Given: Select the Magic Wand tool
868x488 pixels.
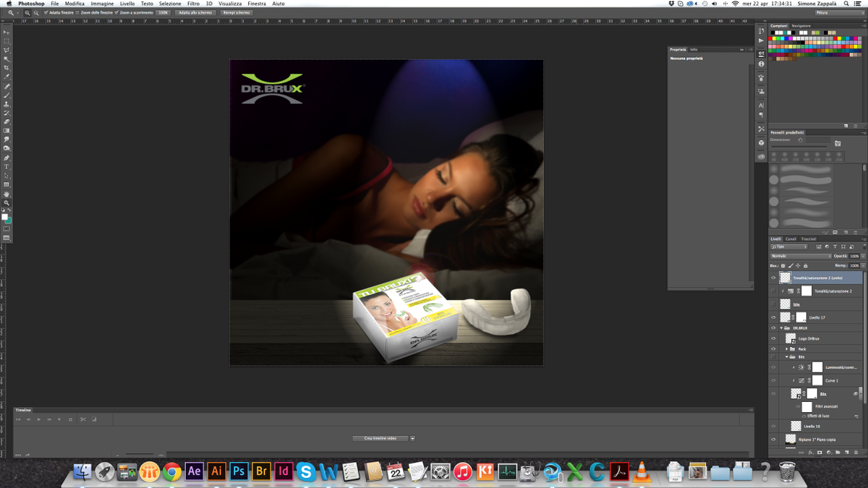Looking at the screenshot, I should (7, 59).
